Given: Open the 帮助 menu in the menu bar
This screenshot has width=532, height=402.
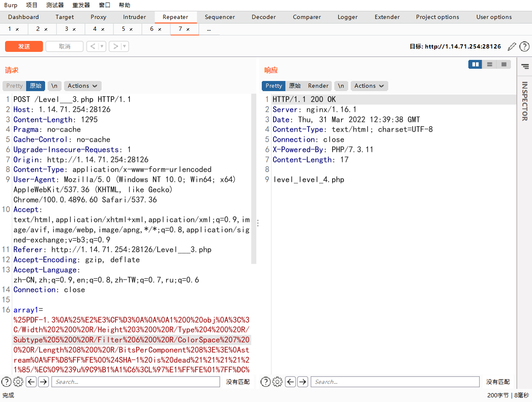Looking at the screenshot, I should (124, 5).
